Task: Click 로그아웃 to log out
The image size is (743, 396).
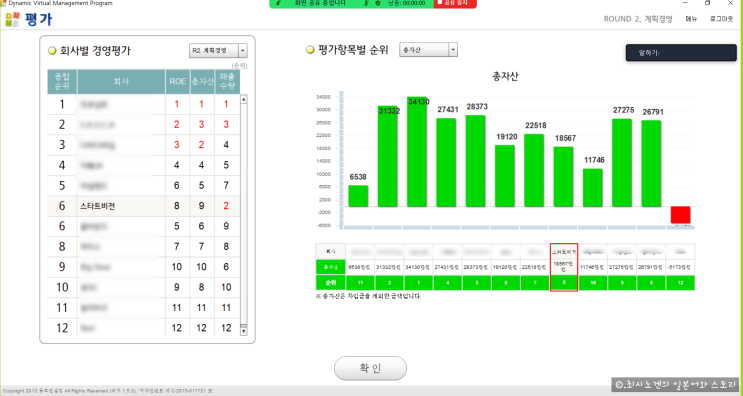Action: (722, 19)
